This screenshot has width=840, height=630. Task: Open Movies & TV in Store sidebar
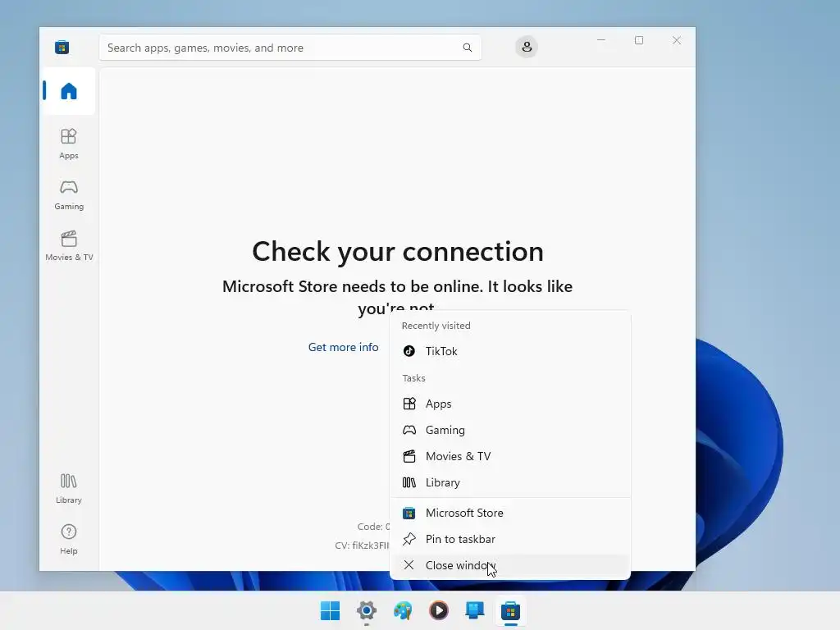pos(69,246)
